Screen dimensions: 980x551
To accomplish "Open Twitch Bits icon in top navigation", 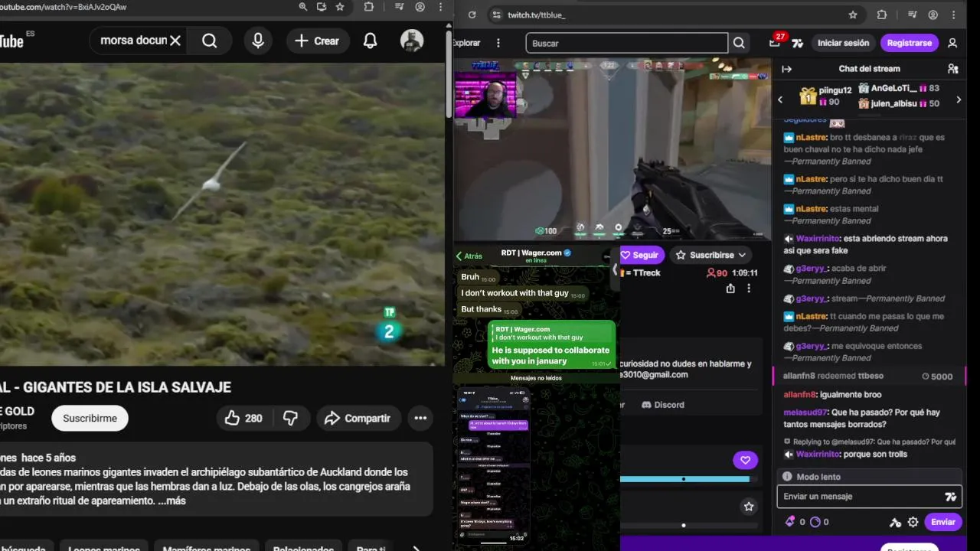I will (x=798, y=43).
